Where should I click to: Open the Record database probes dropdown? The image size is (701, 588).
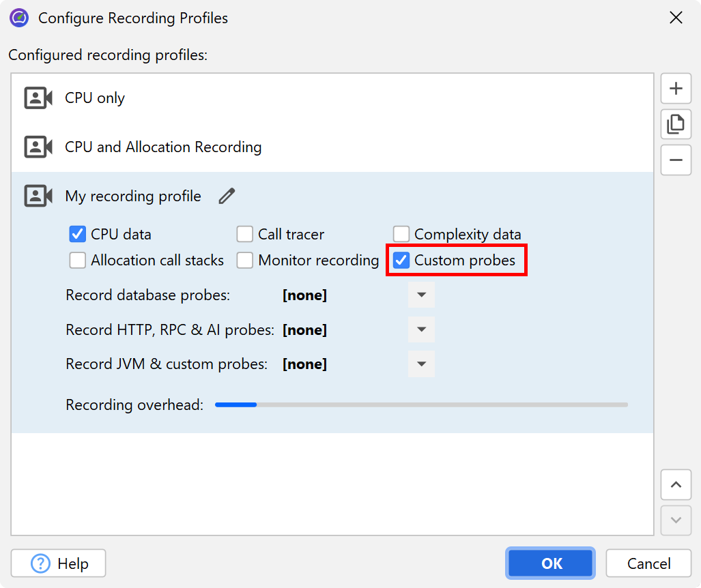click(421, 295)
